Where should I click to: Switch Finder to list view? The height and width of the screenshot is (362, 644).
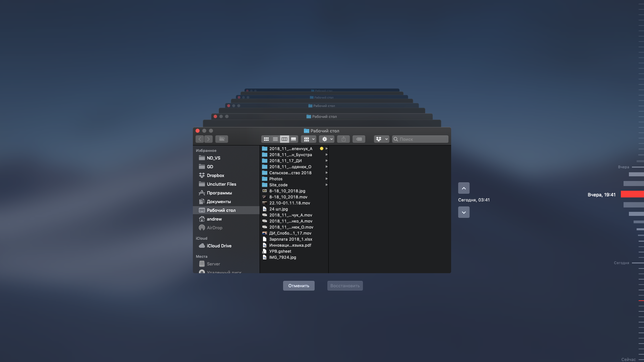(275, 139)
